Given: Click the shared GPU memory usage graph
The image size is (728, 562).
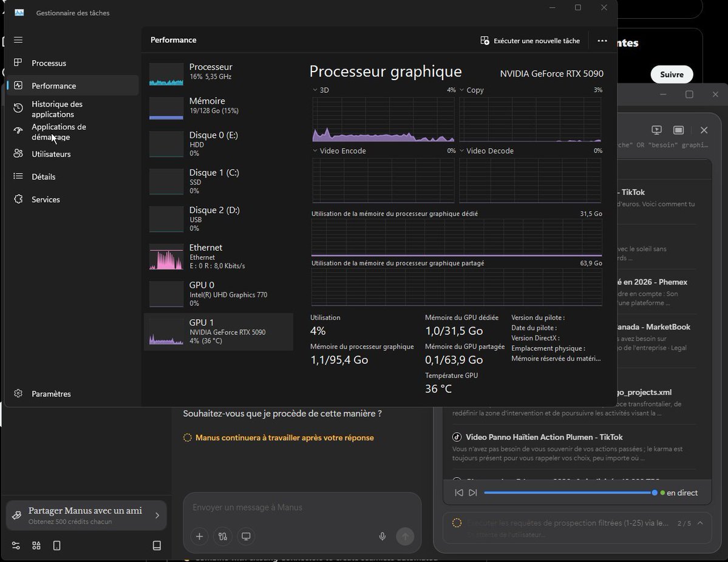Looking at the screenshot, I should (457, 287).
